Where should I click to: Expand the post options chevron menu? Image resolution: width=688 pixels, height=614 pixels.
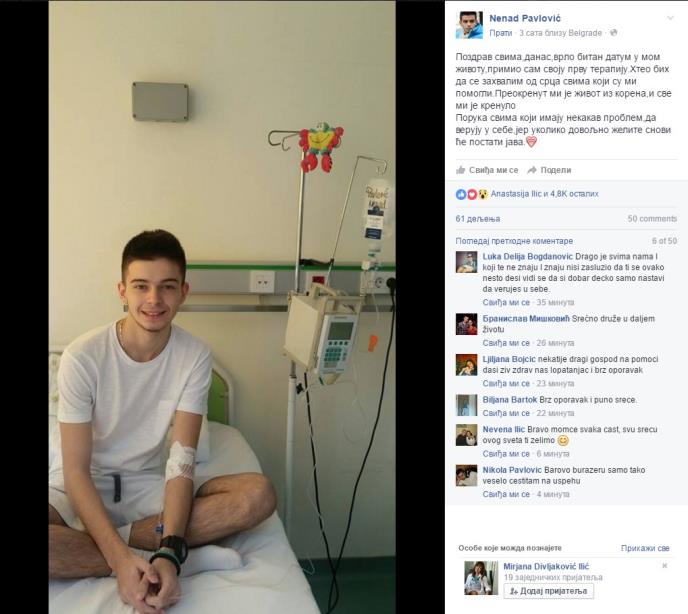point(670,18)
